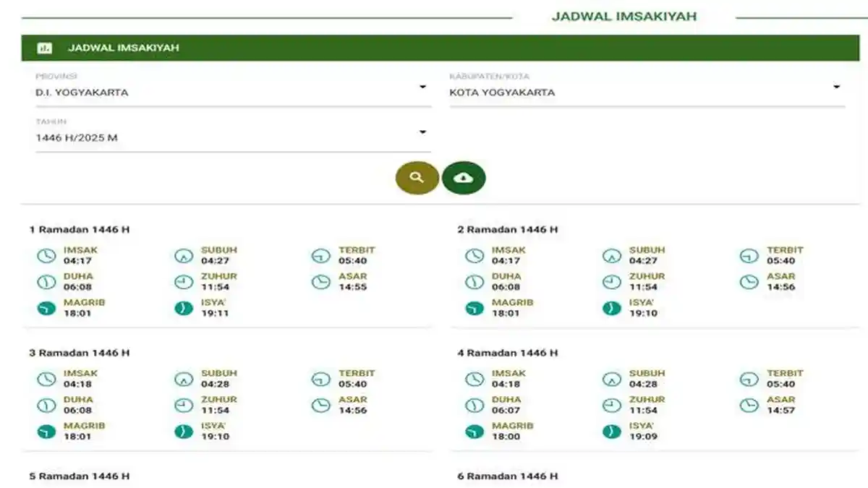
Task: Click the "6 Ramadan 1446 H" heading
Action: coord(508,476)
